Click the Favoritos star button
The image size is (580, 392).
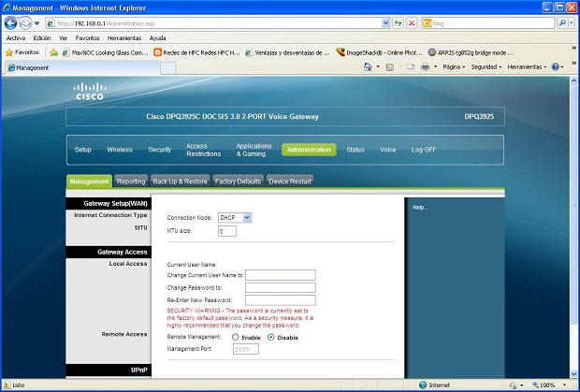[x=22, y=52]
